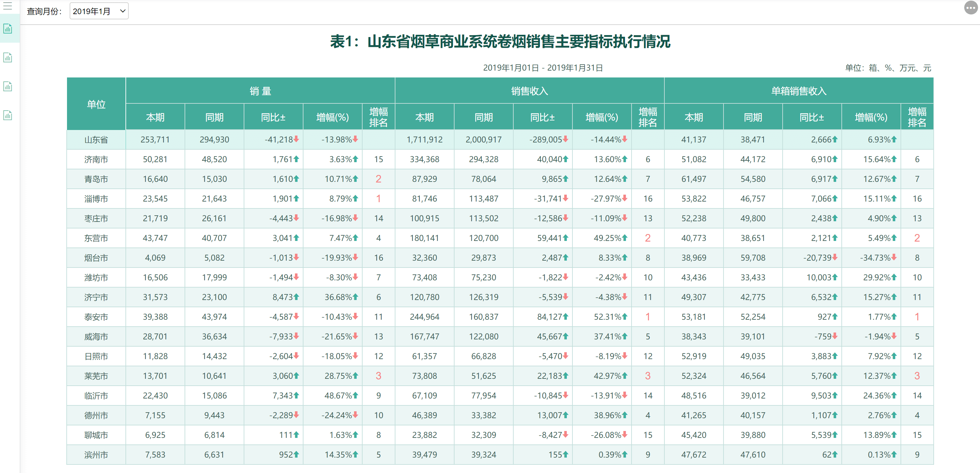Click the red rank 1 for 淄博市
Viewport: 980px width, 473px height.
[x=379, y=199]
